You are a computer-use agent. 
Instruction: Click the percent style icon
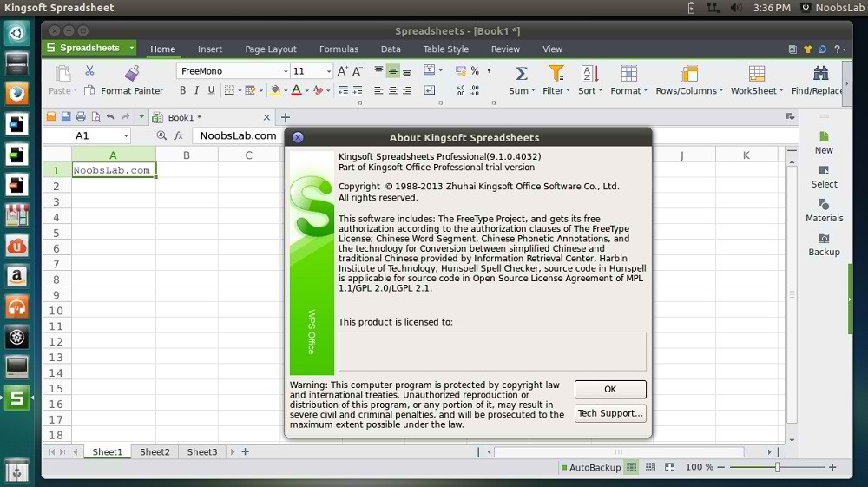pos(475,71)
